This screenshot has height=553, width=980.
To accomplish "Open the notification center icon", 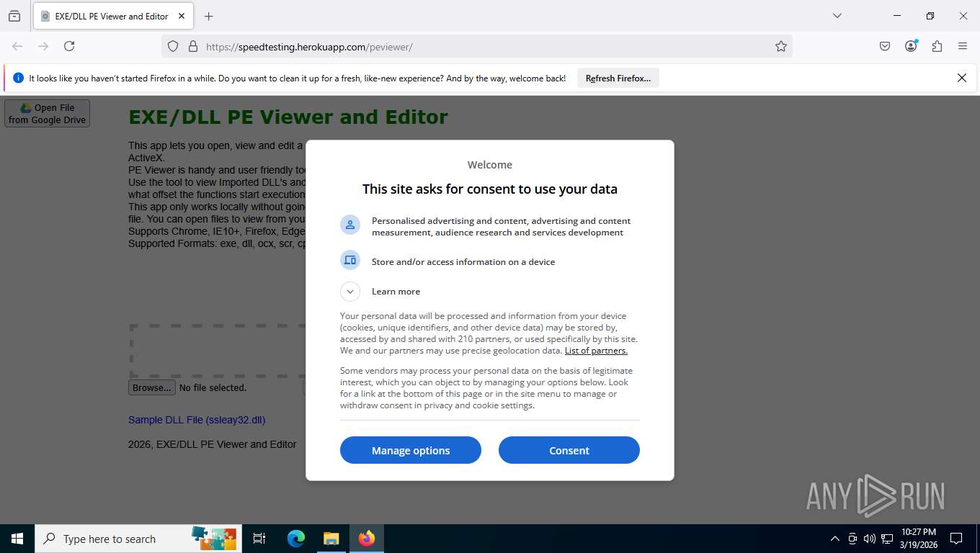I will point(956,539).
